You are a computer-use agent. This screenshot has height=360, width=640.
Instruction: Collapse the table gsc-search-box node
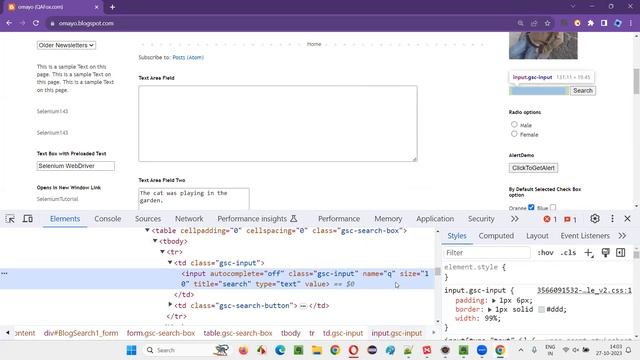147,231
